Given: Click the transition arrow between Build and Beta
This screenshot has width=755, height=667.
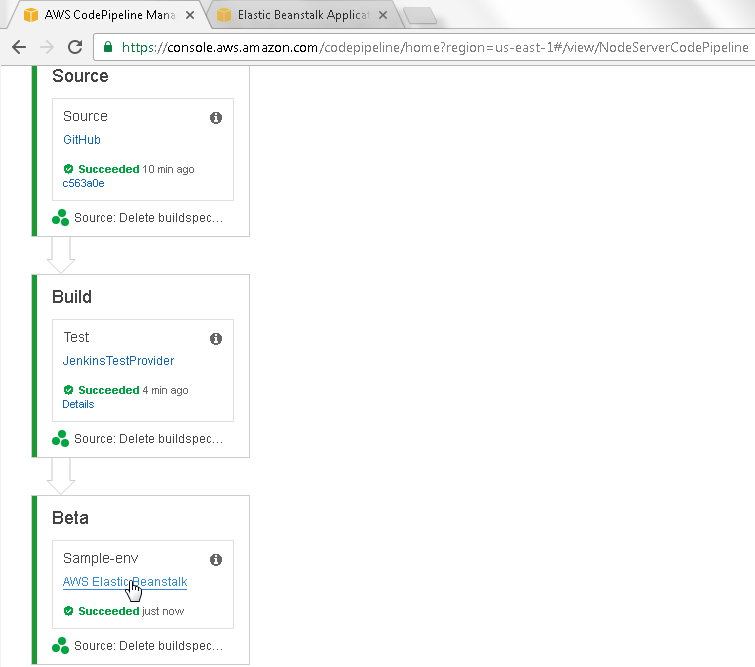Looking at the screenshot, I should 61,476.
